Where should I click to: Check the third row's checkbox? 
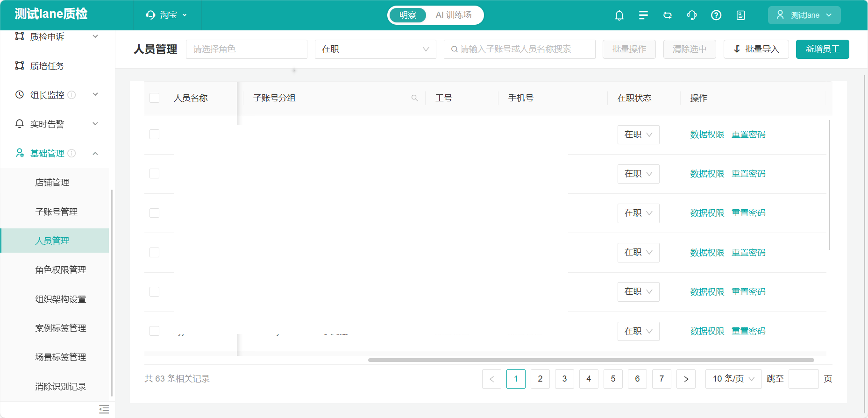[154, 213]
